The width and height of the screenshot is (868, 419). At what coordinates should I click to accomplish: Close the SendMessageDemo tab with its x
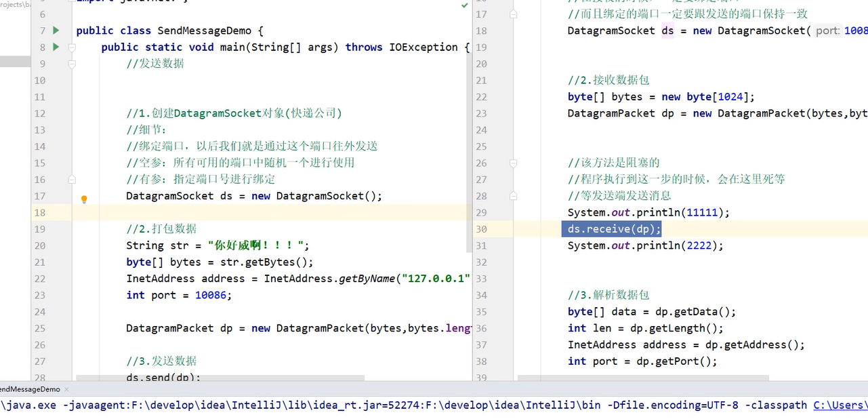(x=66, y=389)
